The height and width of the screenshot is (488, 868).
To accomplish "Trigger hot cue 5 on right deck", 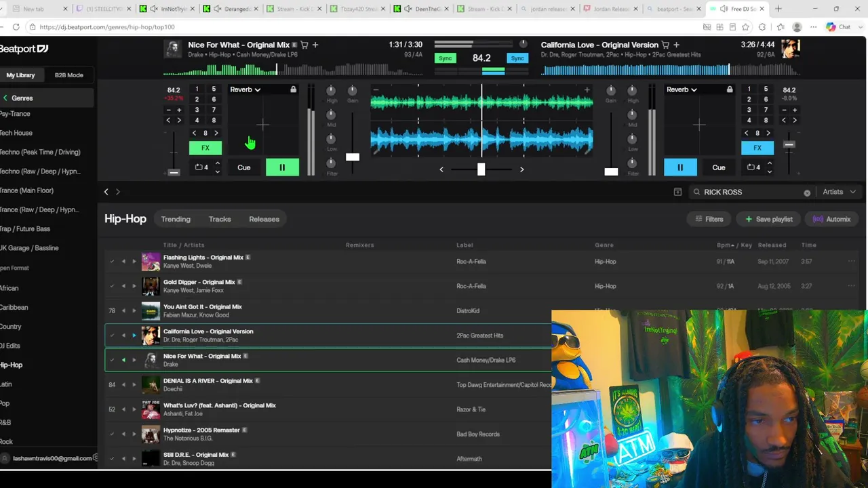I will click(x=766, y=89).
